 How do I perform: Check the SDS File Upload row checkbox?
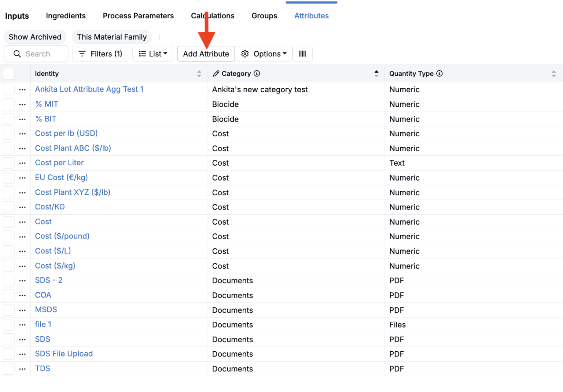pos(9,354)
